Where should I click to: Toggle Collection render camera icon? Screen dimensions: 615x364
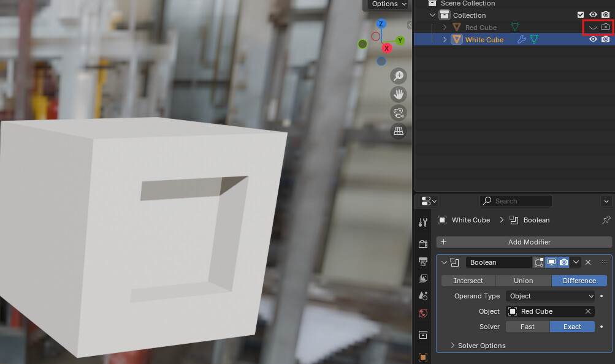606,15
